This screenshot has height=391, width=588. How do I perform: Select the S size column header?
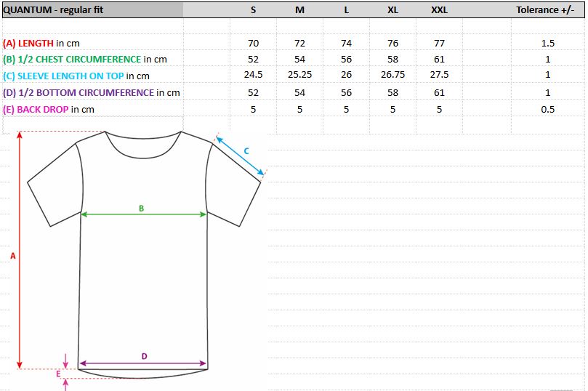pyautogui.click(x=253, y=10)
